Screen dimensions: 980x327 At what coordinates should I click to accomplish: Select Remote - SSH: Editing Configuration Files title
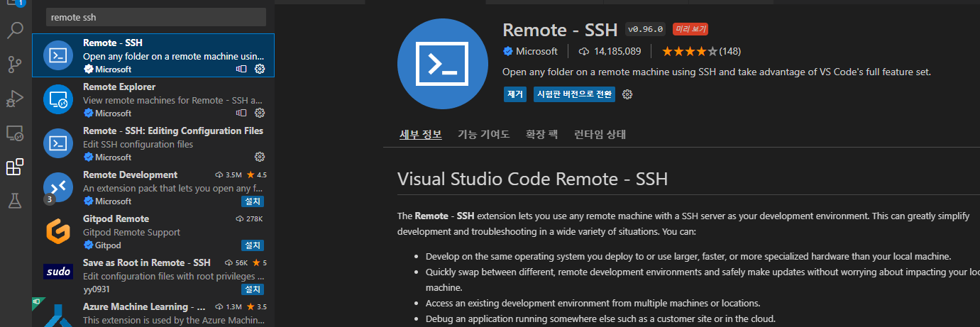click(x=173, y=131)
